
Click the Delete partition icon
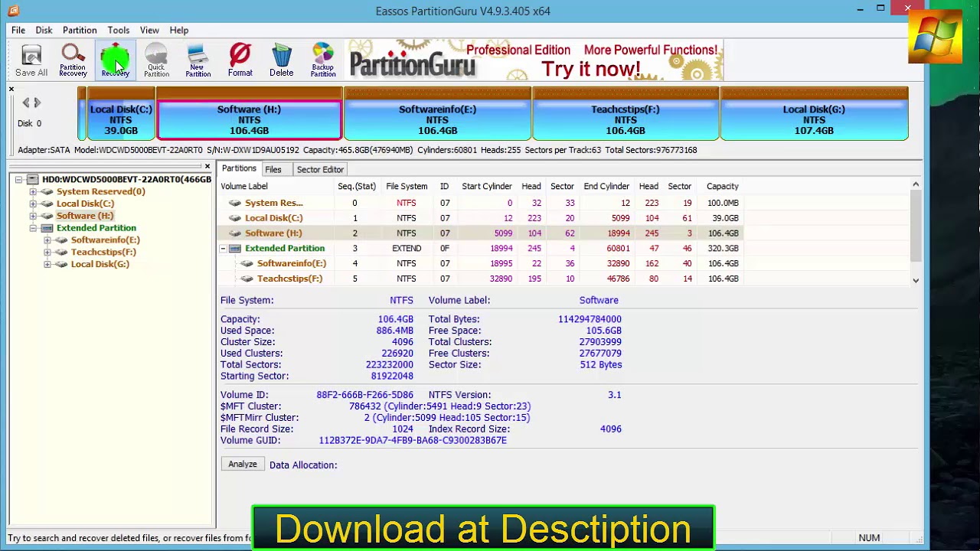281,60
